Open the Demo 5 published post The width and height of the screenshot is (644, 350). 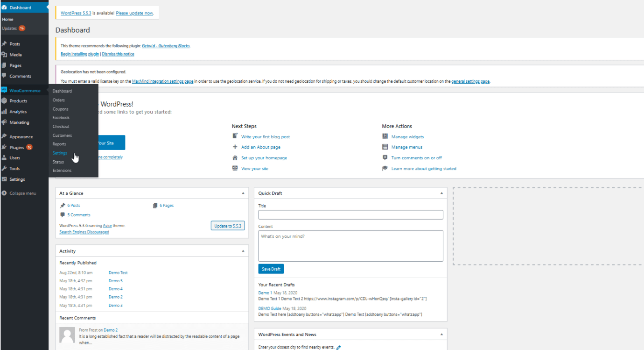click(x=116, y=281)
